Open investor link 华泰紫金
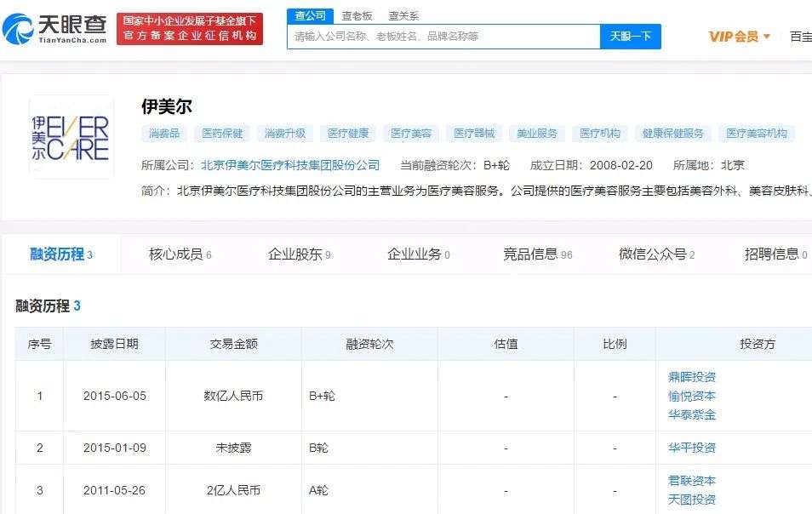Screen dimensions: 812x514 coord(692,414)
